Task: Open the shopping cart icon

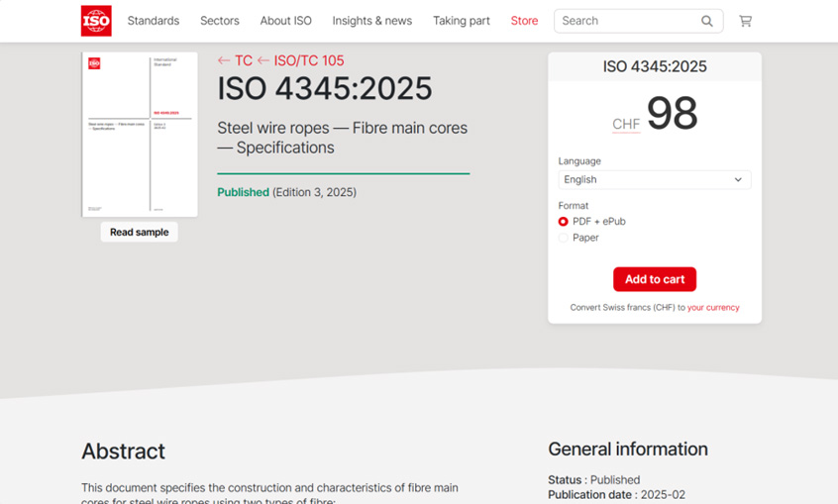Action: point(745,21)
